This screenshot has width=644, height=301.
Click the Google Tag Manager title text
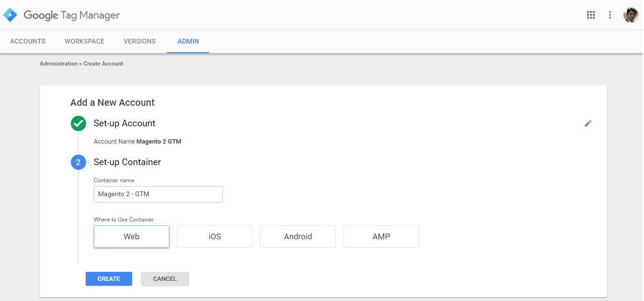[x=72, y=15]
